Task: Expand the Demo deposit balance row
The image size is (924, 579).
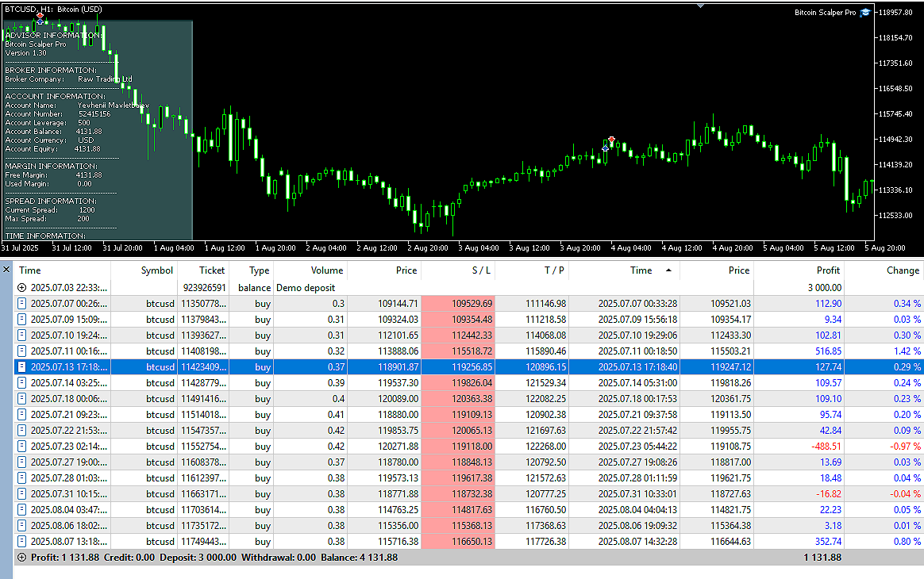Action: click(x=21, y=288)
